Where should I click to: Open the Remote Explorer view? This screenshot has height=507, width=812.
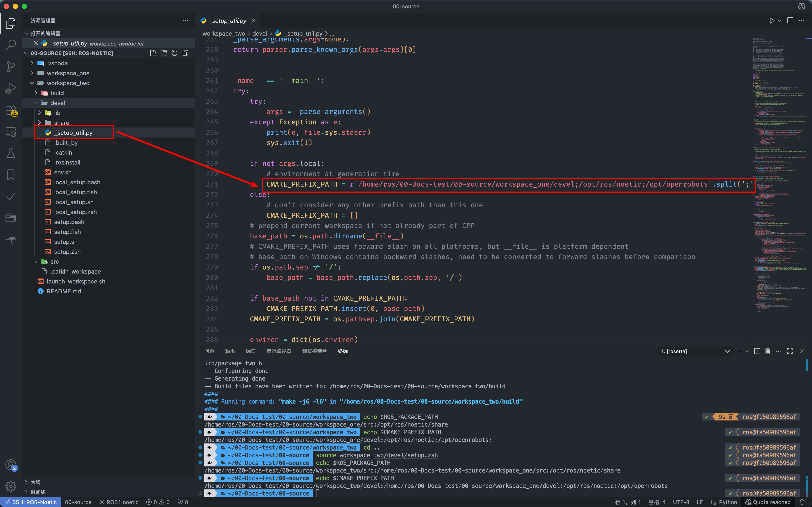coord(11,132)
